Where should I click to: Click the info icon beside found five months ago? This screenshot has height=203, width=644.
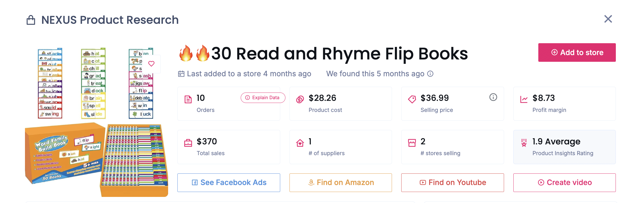pyautogui.click(x=431, y=74)
